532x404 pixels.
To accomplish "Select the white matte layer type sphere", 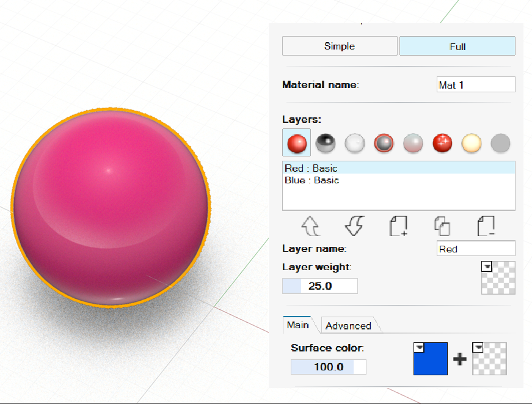I will (x=355, y=143).
